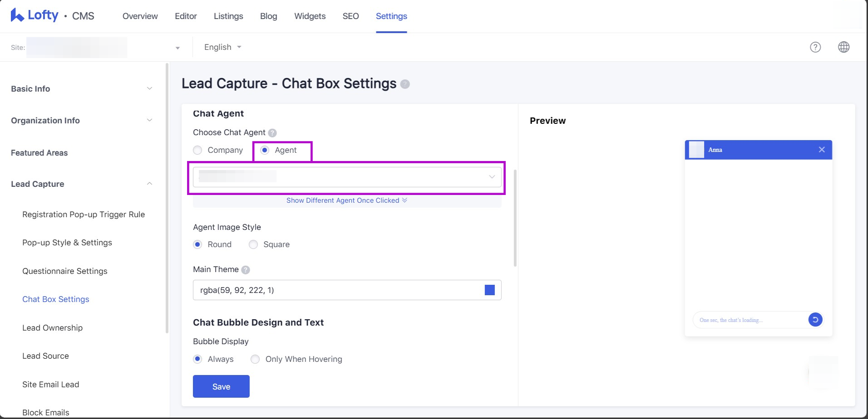
Task: Go to the Widgets tab
Action: pos(310,16)
